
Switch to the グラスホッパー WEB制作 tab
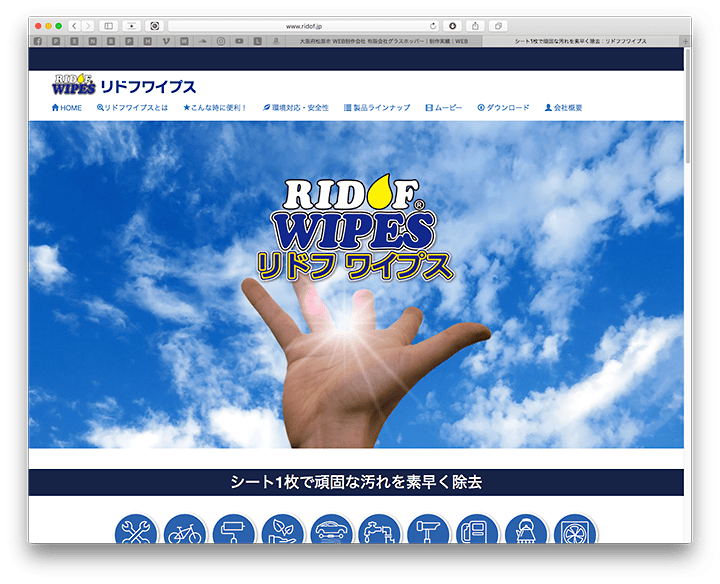point(384,41)
